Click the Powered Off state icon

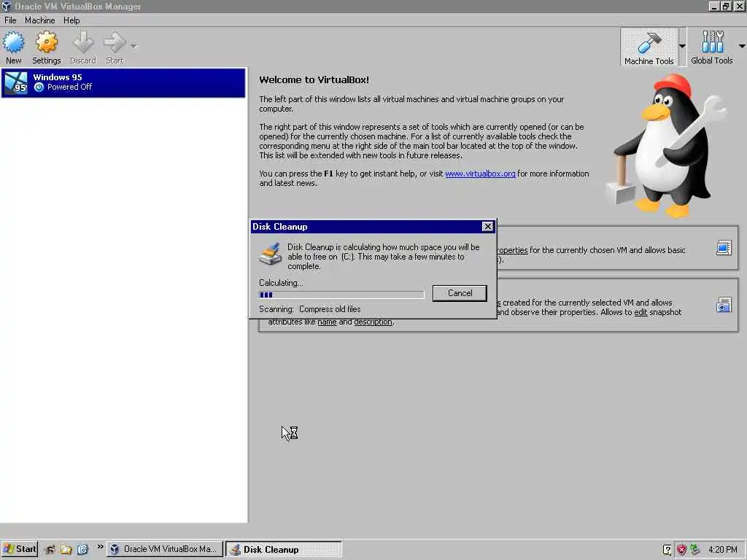click(x=39, y=87)
